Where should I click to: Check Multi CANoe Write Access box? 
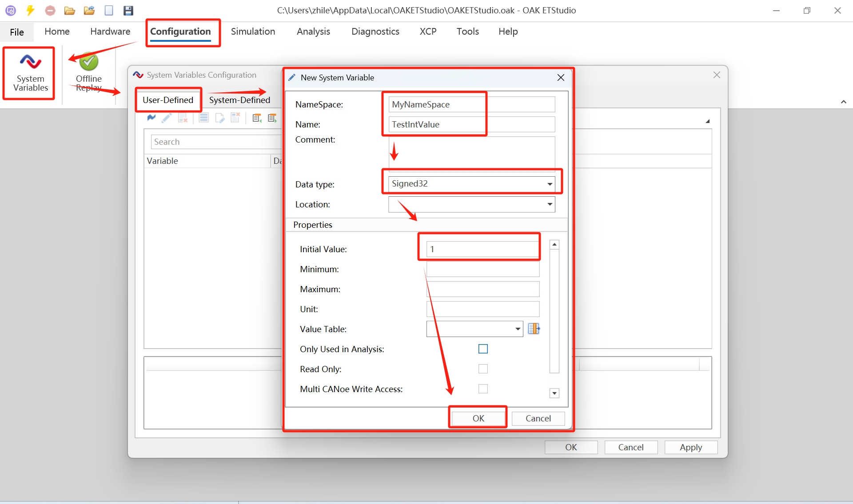click(483, 389)
